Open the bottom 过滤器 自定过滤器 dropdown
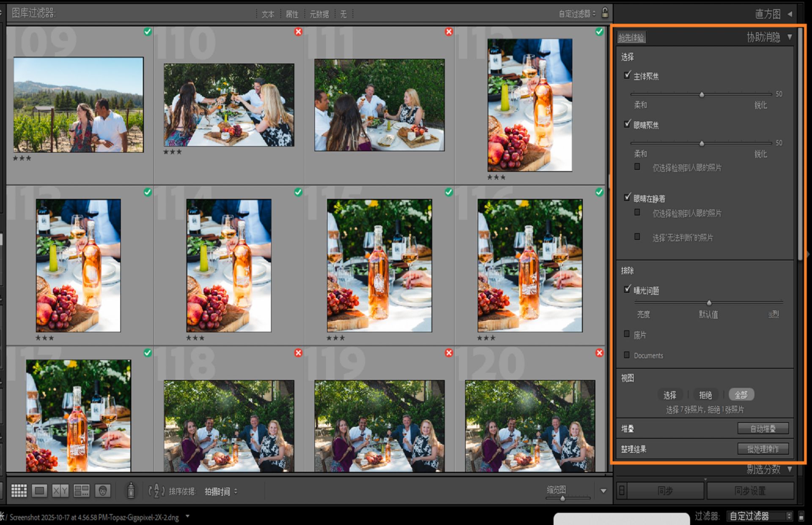Screen dimensions: 812x525 [760, 516]
